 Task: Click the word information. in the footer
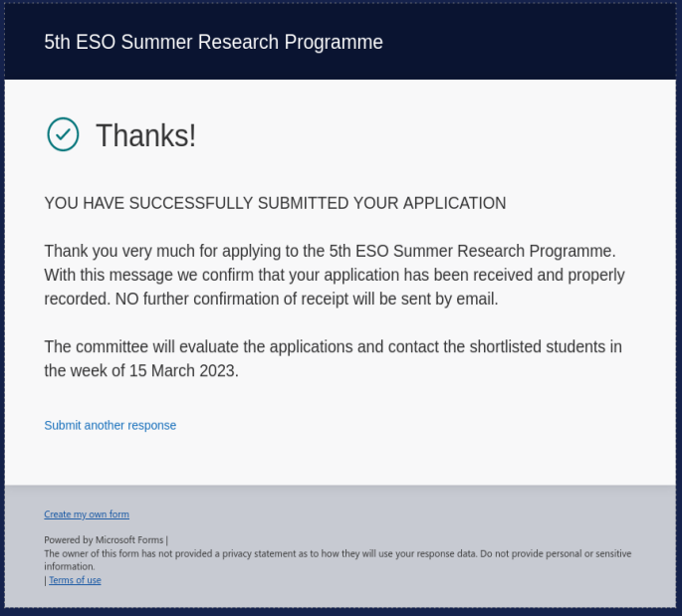tap(69, 566)
